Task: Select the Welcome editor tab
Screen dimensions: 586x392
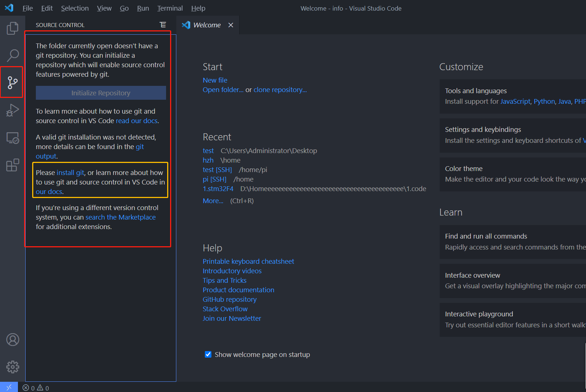Action: pyautogui.click(x=207, y=25)
